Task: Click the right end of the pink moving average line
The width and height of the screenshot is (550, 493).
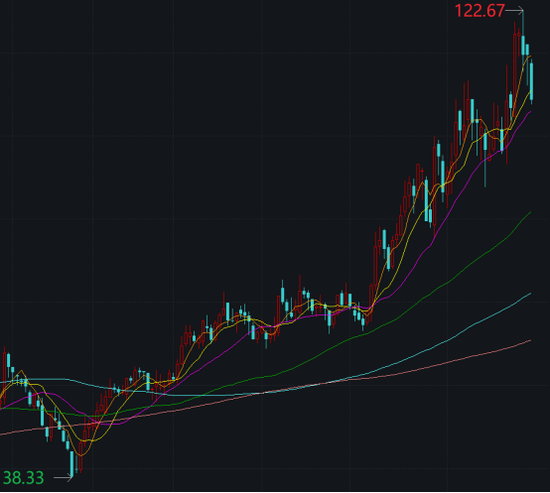Action: click(x=530, y=340)
